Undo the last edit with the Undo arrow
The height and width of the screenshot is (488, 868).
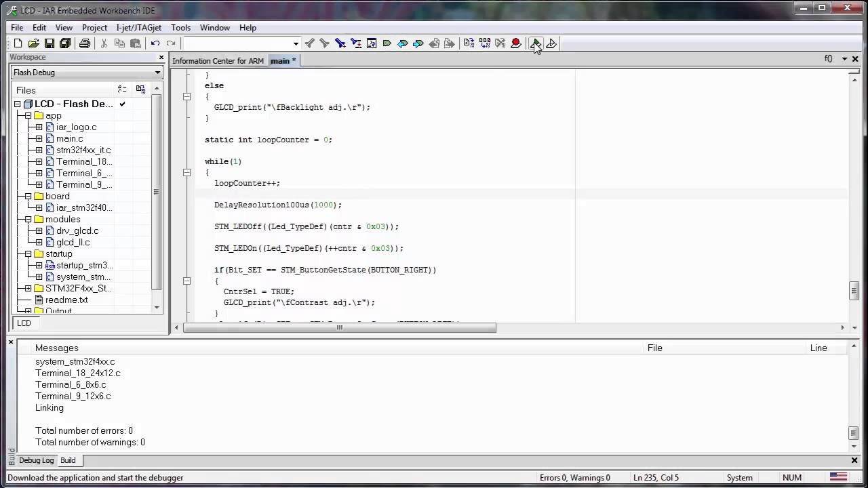point(155,43)
